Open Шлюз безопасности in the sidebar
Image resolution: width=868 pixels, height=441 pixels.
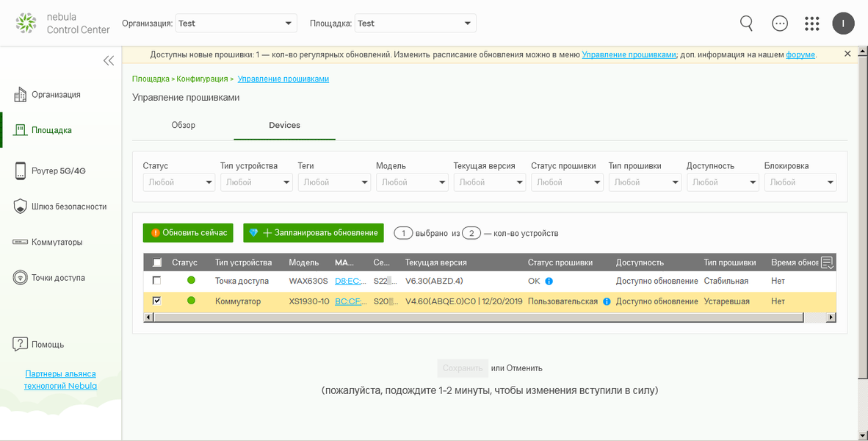point(69,207)
